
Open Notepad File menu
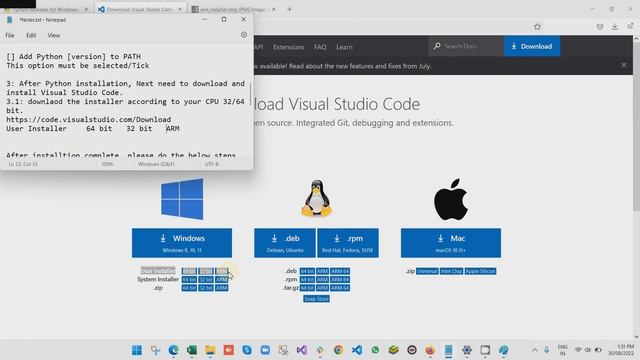(x=10, y=36)
